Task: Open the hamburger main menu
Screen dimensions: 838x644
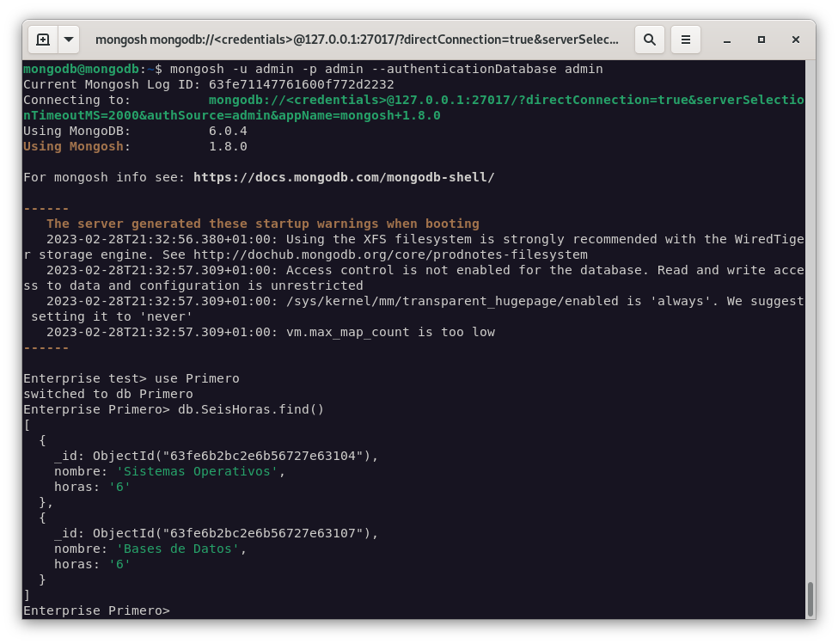Action: pos(685,40)
